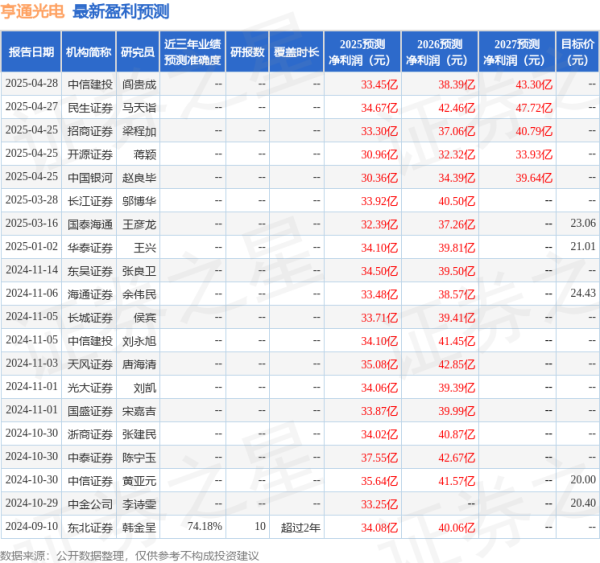Select analyst 韩金呈

pyautogui.click(x=139, y=528)
